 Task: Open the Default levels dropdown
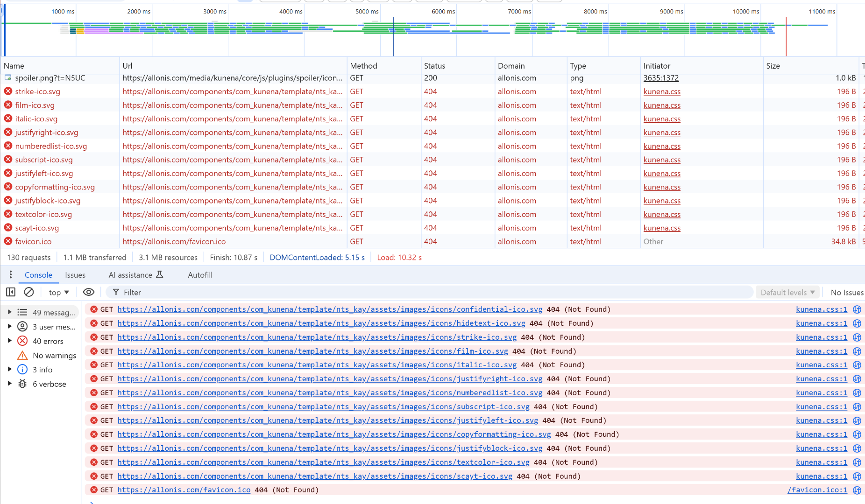coord(787,293)
